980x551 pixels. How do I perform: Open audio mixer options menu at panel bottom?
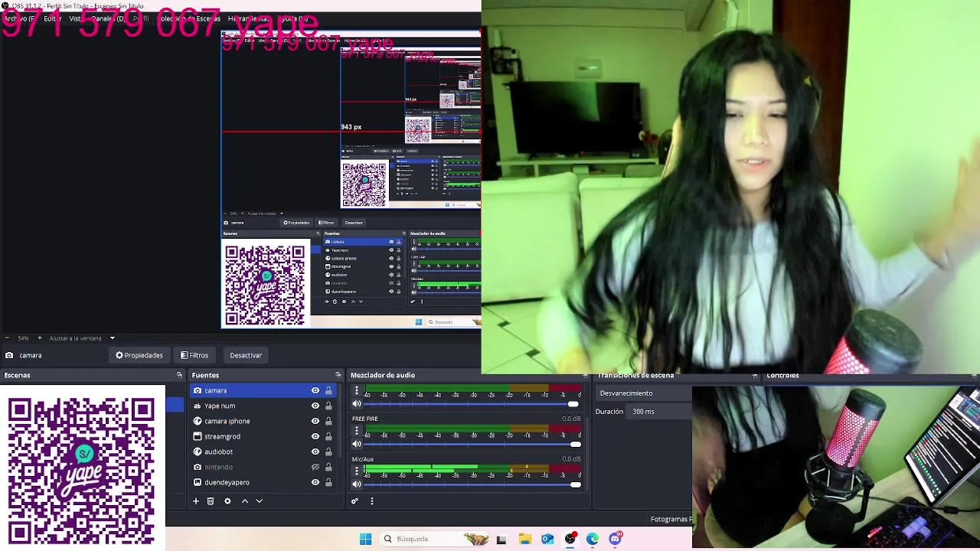tap(372, 501)
